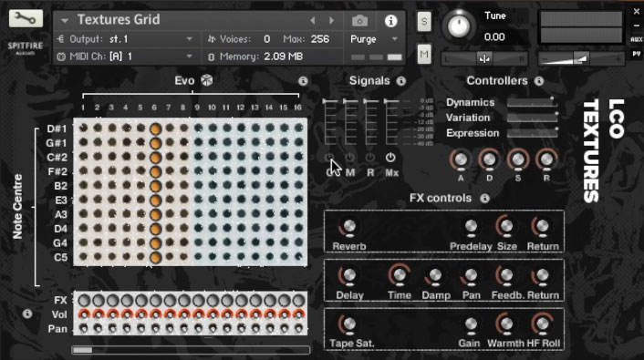Solo the instrument with S button
The height and width of the screenshot is (360, 644).
point(424,21)
